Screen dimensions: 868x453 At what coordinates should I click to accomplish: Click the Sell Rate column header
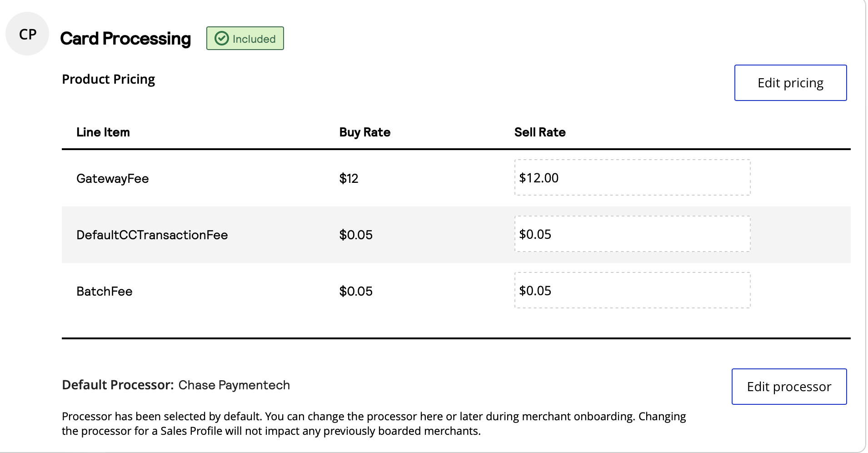540,132
